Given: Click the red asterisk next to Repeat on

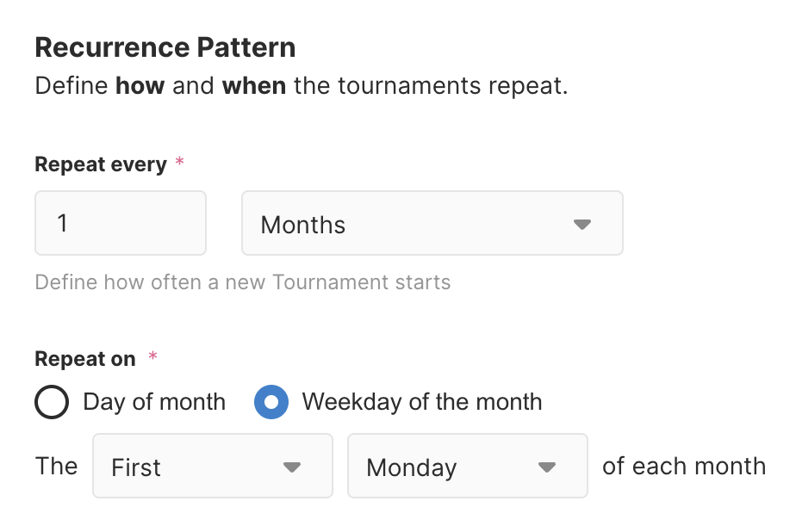Looking at the screenshot, I should (x=153, y=356).
